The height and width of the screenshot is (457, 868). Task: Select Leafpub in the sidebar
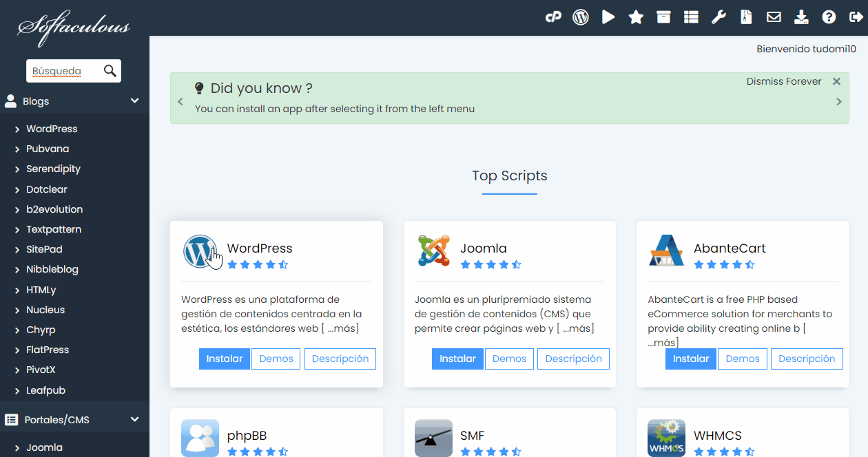pyautogui.click(x=45, y=390)
